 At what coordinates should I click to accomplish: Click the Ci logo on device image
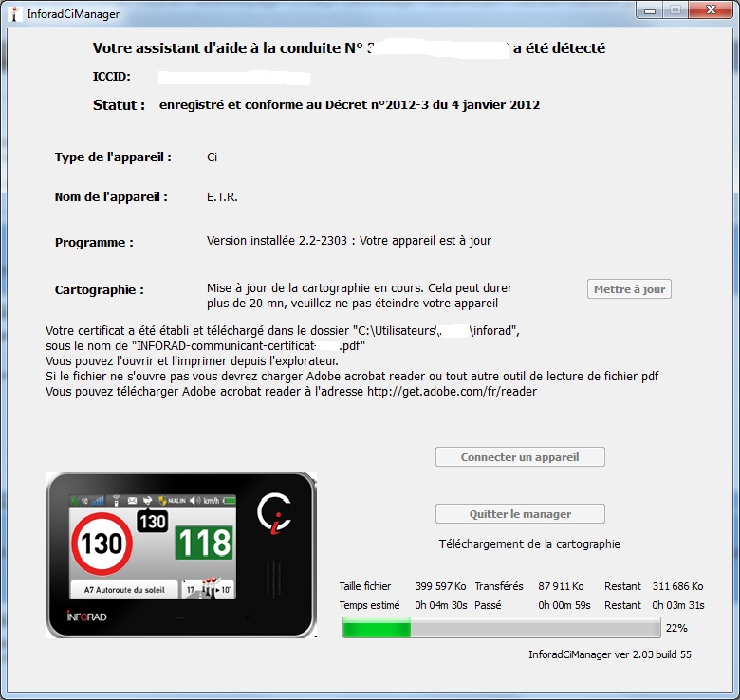point(275,513)
